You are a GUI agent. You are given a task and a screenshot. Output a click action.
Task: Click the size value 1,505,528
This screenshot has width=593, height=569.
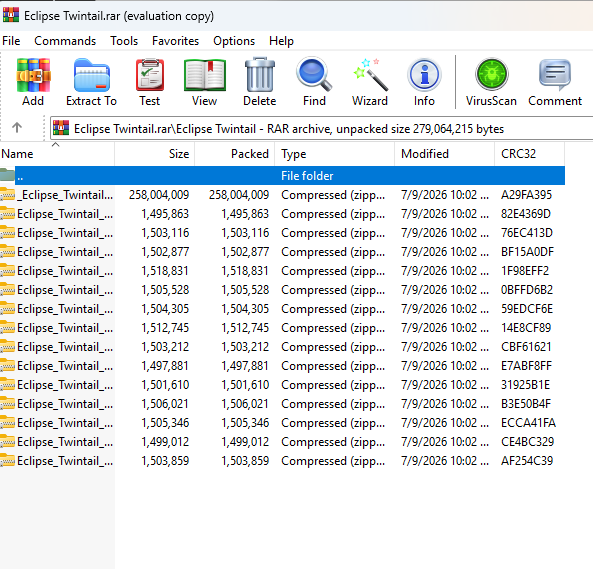165,290
